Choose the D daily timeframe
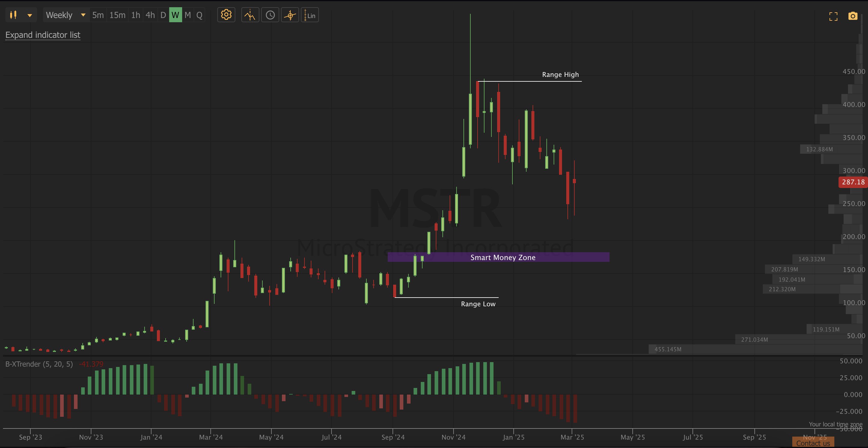This screenshot has width=868, height=448. pyautogui.click(x=163, y=15)
